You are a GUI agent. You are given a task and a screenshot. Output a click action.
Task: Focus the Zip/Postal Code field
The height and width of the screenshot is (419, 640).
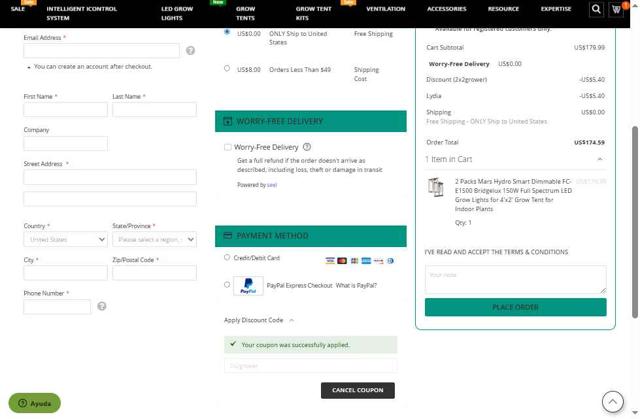(154, 273)
